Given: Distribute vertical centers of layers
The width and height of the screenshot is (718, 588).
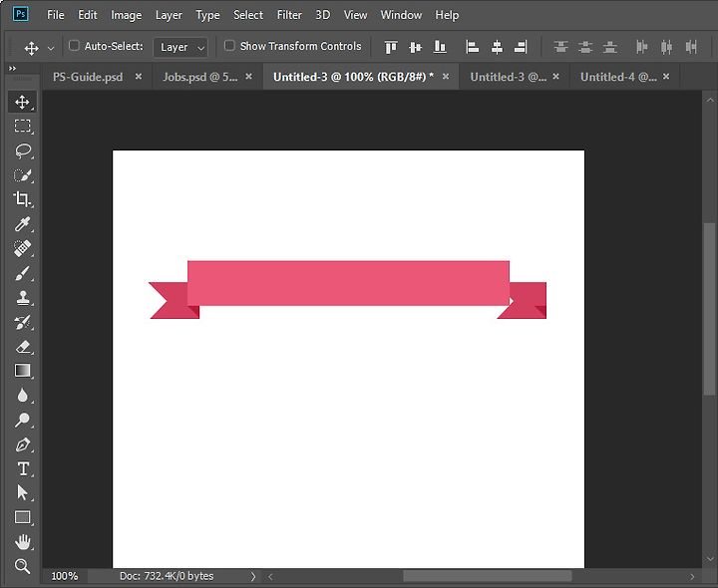Looking at the screenshot, I should tap(585, 47).
